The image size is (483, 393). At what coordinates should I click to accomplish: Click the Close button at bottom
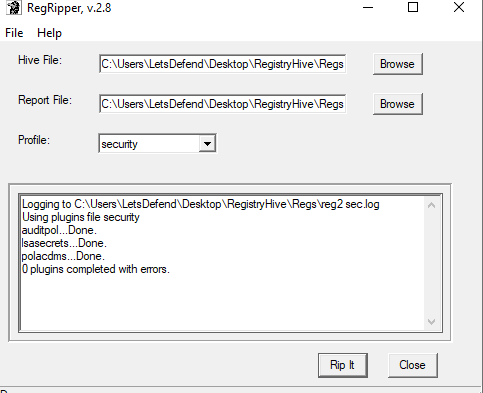click(x=413, y=365)
